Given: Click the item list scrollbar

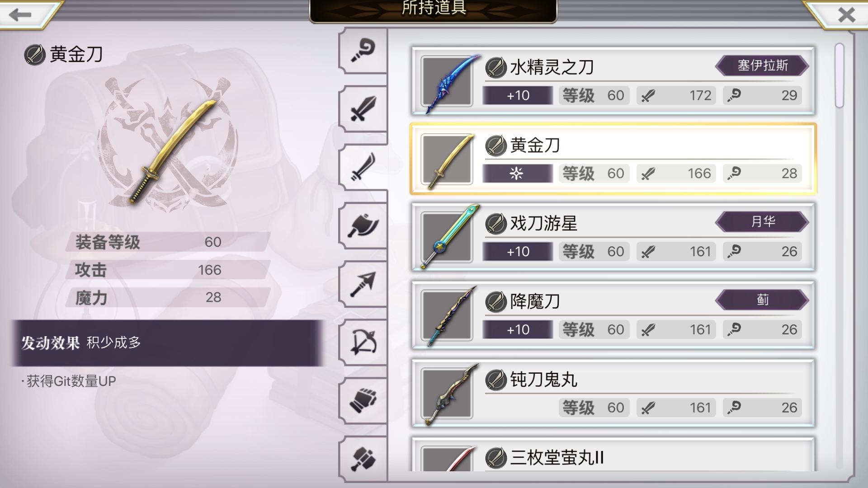Looking at the screenshot, I should 840,75.
